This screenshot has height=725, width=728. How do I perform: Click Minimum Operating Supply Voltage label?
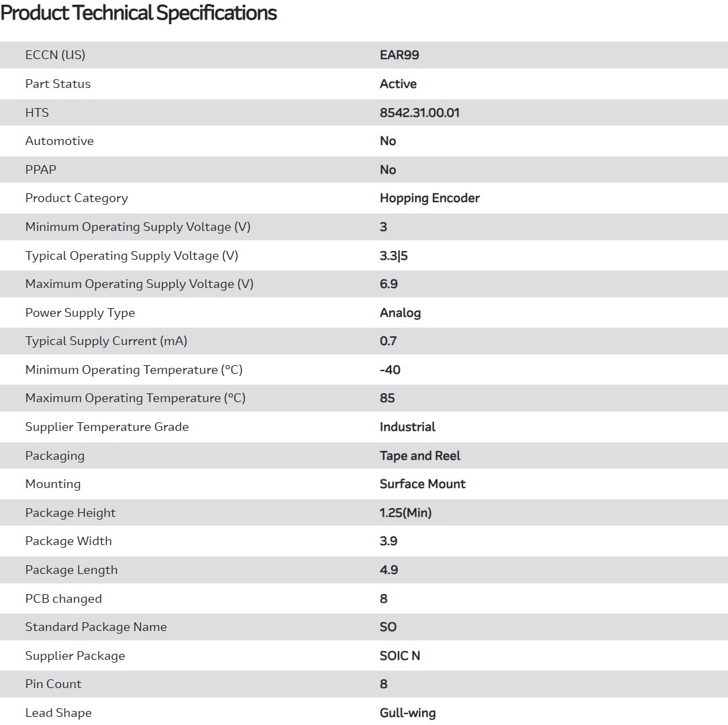[138, 227]
